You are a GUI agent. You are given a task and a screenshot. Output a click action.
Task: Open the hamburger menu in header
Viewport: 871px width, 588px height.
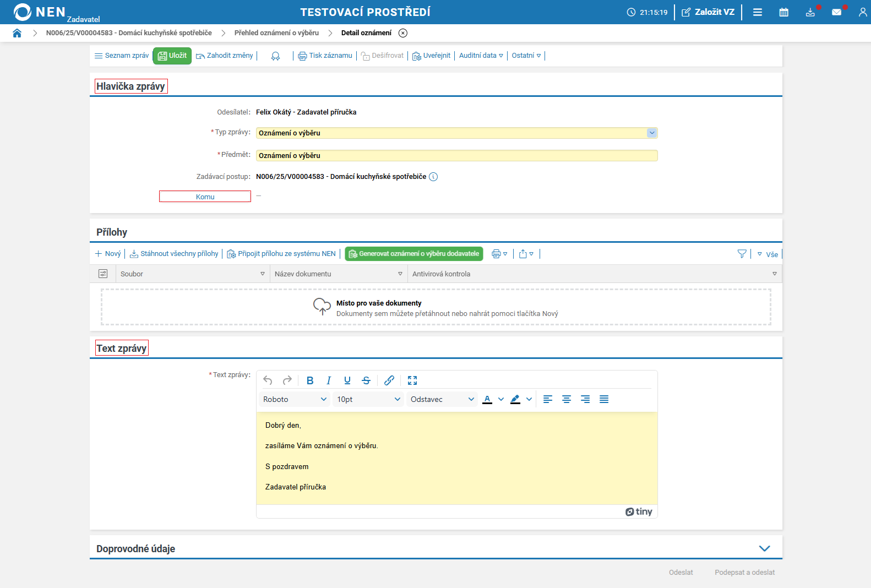(757, 12)
